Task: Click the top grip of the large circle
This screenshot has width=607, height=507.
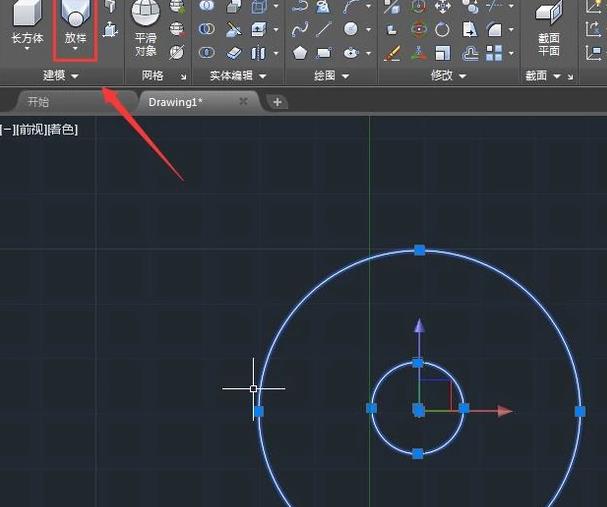Action: 420,249
